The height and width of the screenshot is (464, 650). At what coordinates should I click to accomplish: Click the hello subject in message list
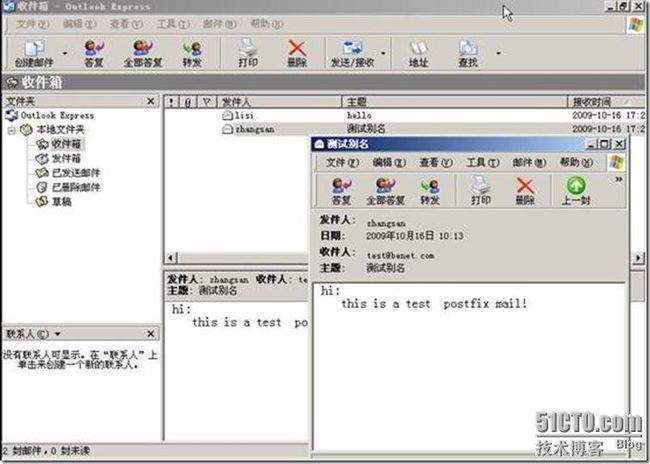[x=359, y=115]
